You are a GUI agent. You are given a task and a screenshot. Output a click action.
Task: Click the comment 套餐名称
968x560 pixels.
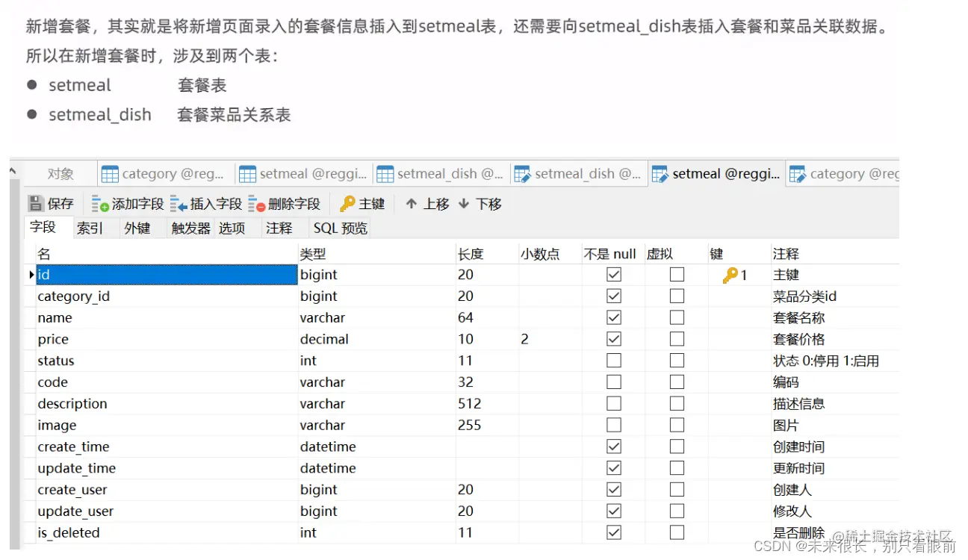coord(799,318)
